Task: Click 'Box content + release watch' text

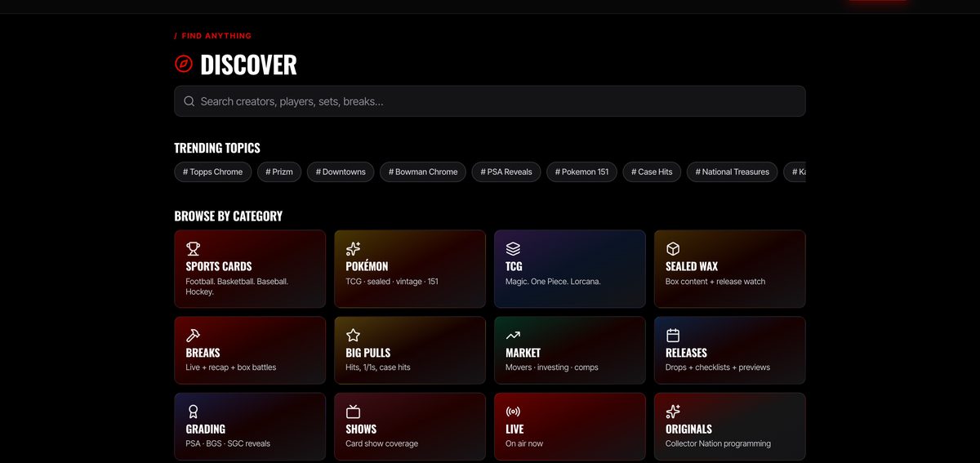Action: point(715,282)
